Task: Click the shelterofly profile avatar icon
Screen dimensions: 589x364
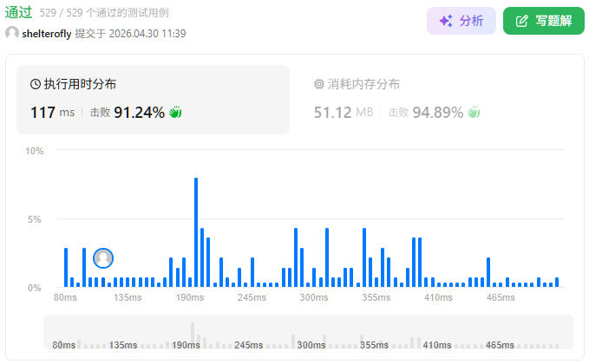Action: point(12,33)
